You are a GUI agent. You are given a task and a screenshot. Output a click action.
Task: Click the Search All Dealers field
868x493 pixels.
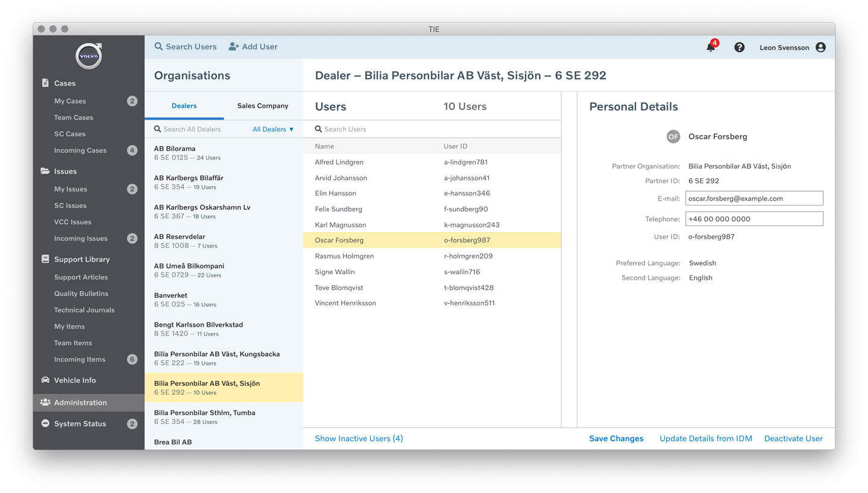pyautogui.click(x=192, y=129)
